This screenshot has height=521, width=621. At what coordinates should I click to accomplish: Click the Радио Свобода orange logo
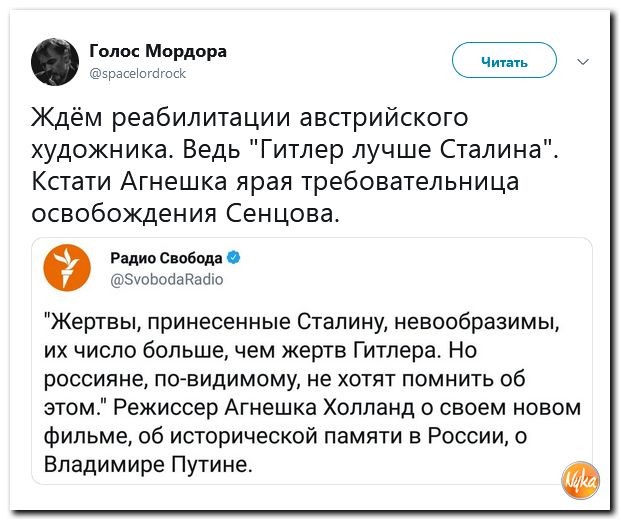[x=73, y=268]
